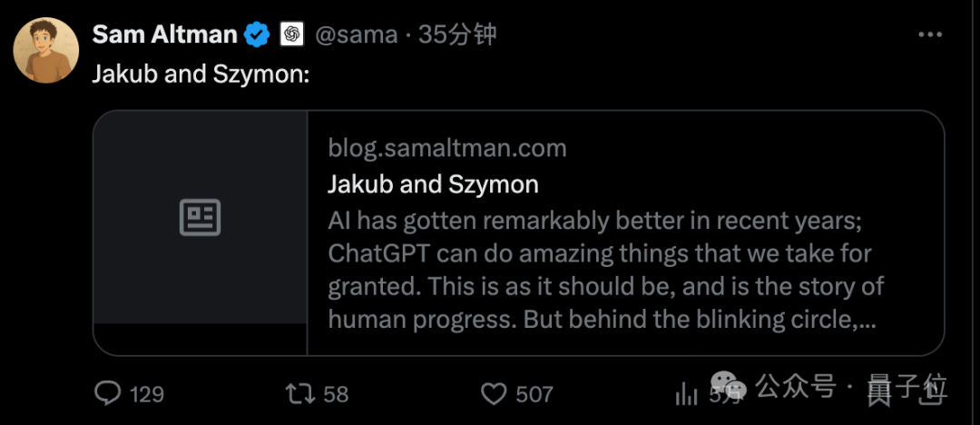Image resolution: width=980 pixels, height=425 pixels.
Task: Click the Sam Altman display name
Action: (x=164, y=35)
